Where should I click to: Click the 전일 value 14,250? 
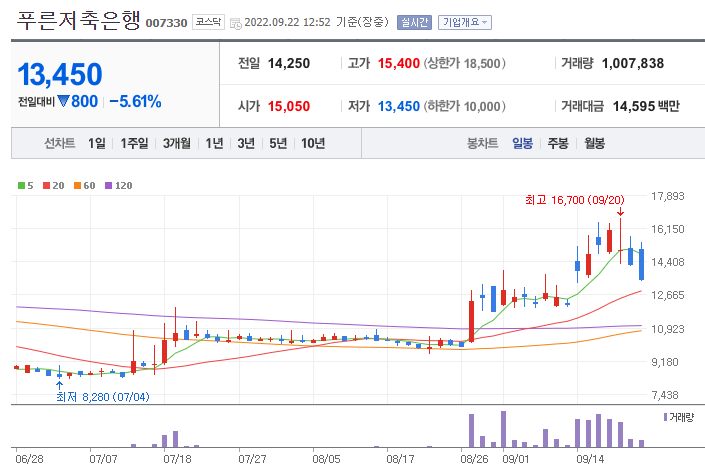289,63
